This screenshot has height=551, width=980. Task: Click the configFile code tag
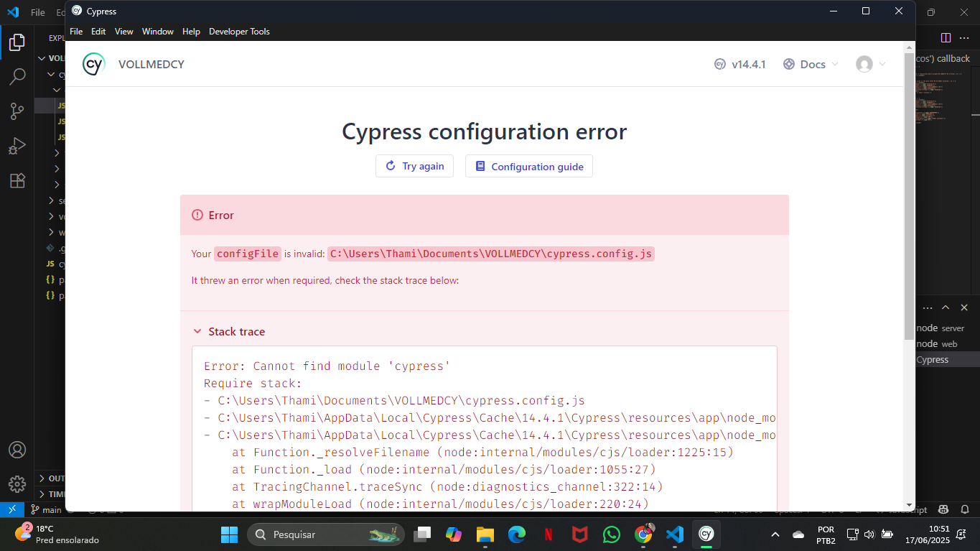(247, 254)
